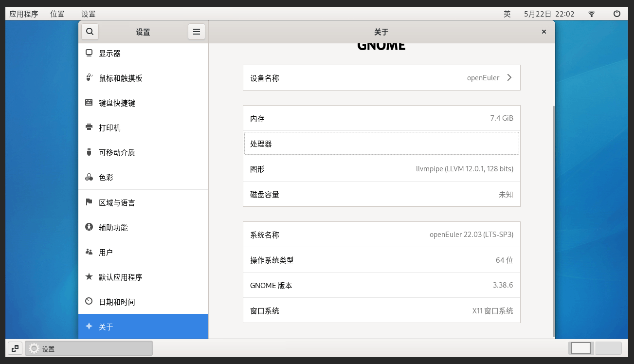Select 可移动介质 in the sidebar
Image resolution: width=634 pixels, height=364 pixels.
point(143,152)
